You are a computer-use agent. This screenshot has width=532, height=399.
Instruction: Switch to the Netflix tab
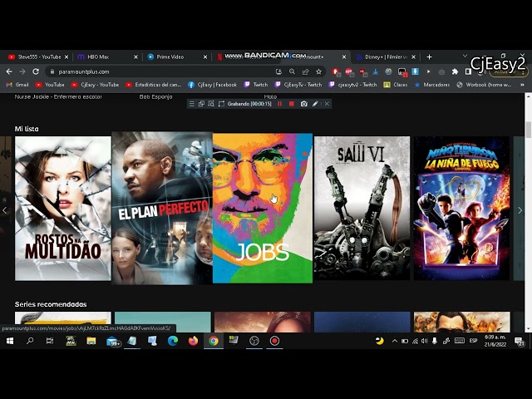[x=248, y=57]
